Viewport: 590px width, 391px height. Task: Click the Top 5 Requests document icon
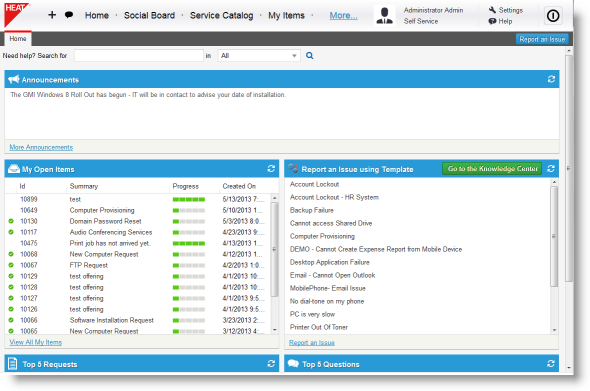13,364
